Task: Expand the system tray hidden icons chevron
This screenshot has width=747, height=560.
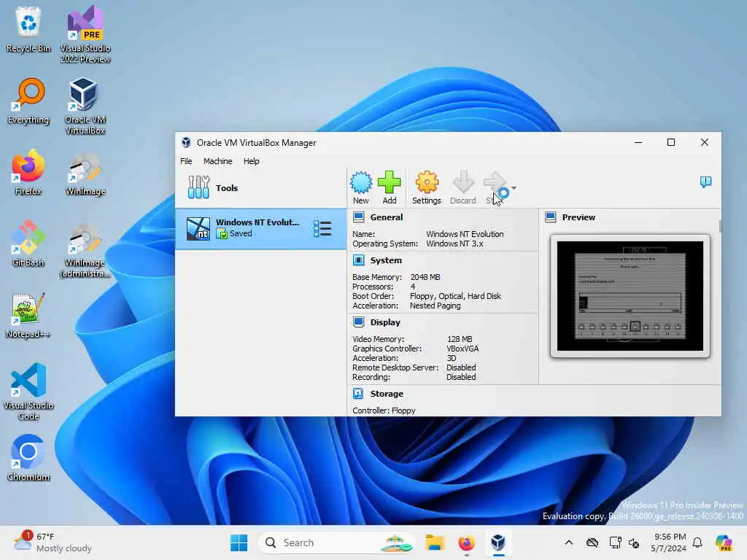Action: coord(569,542)
